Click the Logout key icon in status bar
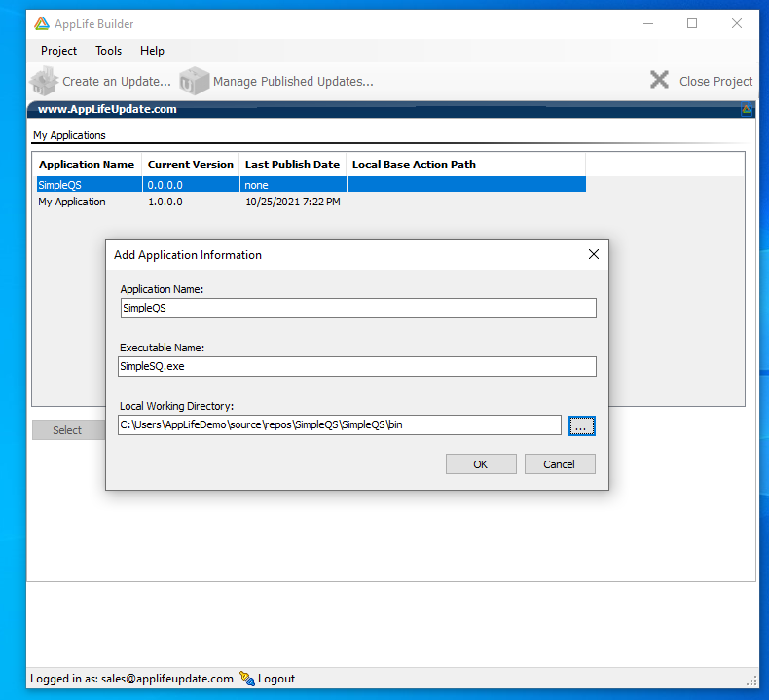Viewport: 769px width, 700px height. click(247, 679)
